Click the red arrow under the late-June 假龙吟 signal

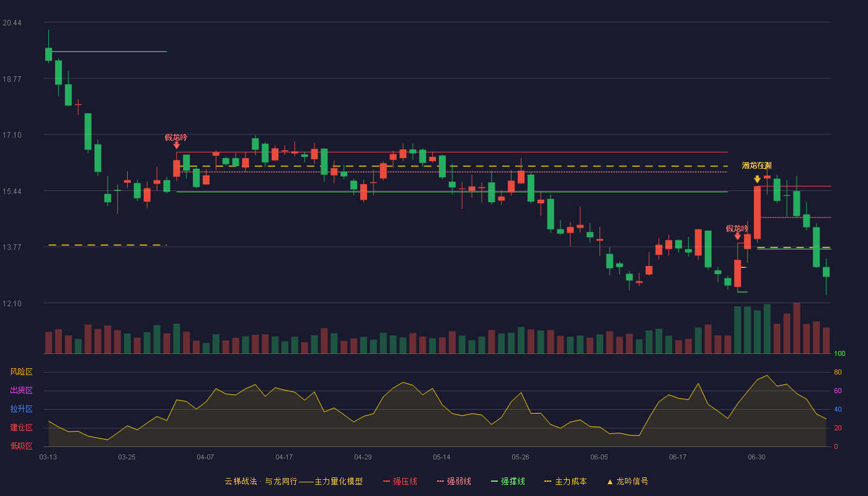(x=738, y=236)
